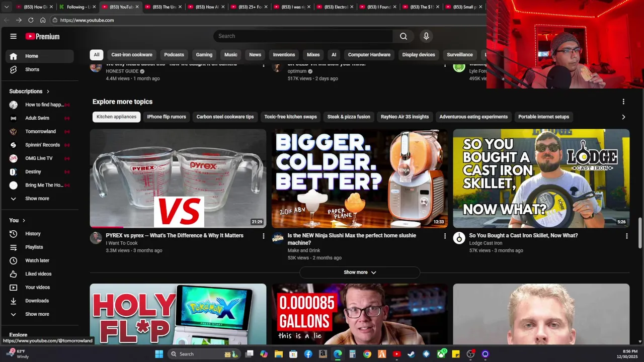Image resolution: width=644 pixels, height=362 pixels.
Task: Play PYREX vs pyrex video thumbnail
Action: (178, 178)
